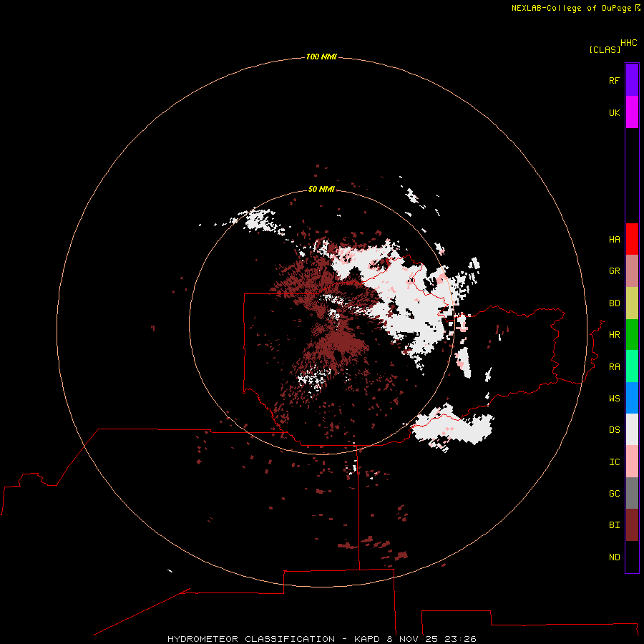Click the RF purple legend swatch
644x644 pixels.
tap(632, 80)
